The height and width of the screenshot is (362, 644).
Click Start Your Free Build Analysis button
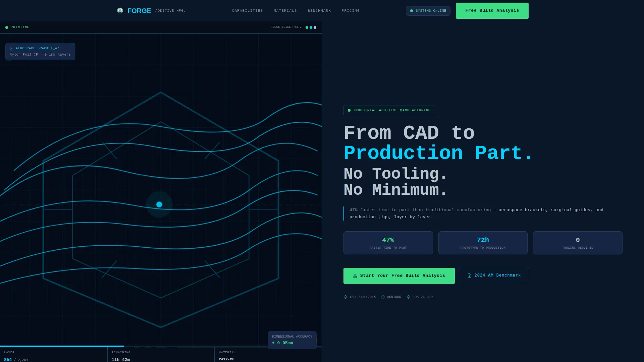(x=399, y=276)
